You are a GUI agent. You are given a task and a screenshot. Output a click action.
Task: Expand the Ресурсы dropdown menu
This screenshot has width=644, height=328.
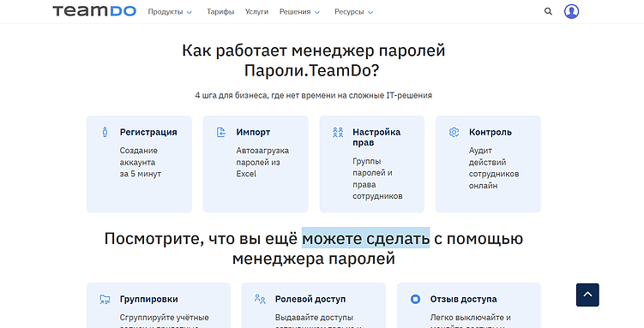point(354,12)
